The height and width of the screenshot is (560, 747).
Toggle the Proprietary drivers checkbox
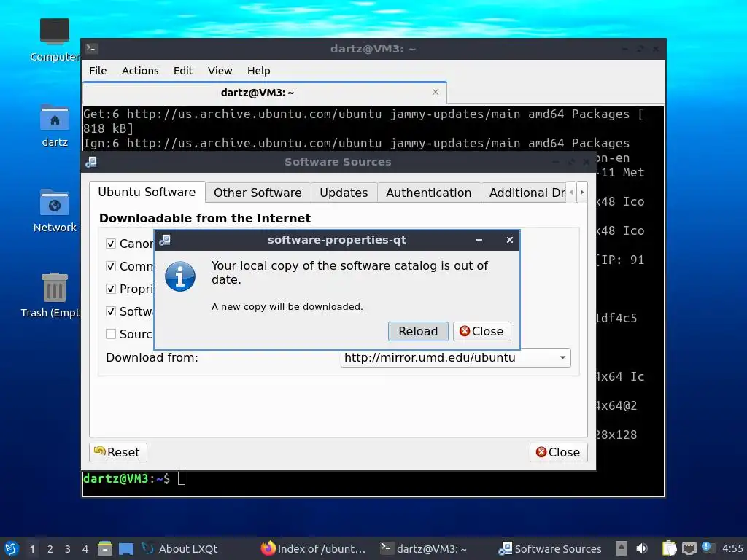pos(111,289)
